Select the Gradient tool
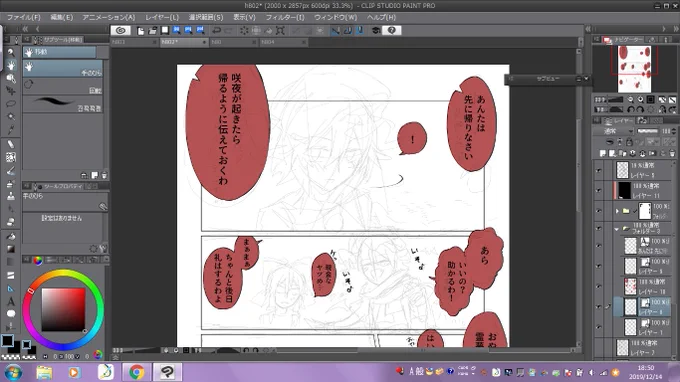The height and width of the screenshot is (382, 680). click(11, 249)
